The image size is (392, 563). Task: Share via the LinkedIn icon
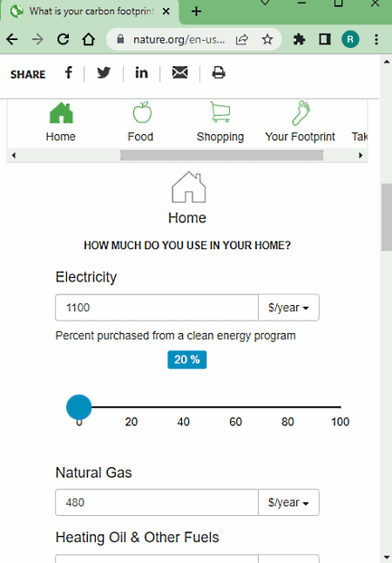pos(141,73)
